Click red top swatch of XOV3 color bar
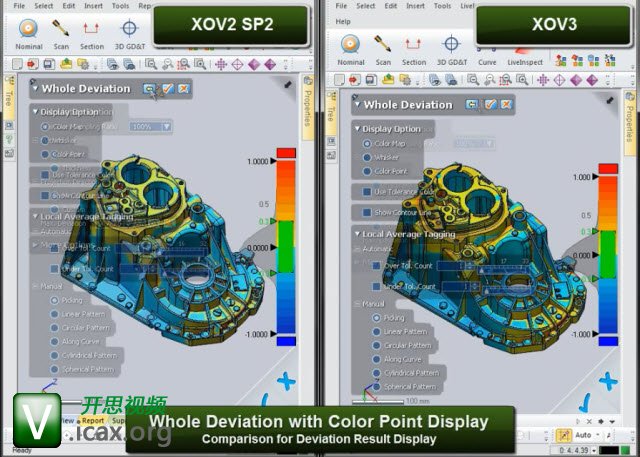640x457 pixels. [608, 169]
